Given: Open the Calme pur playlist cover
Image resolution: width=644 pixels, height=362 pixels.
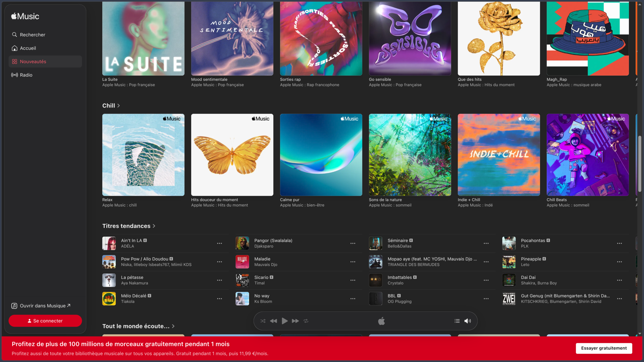Looking at the screenshot, I should pyautogui.click(x=321, y=155).
